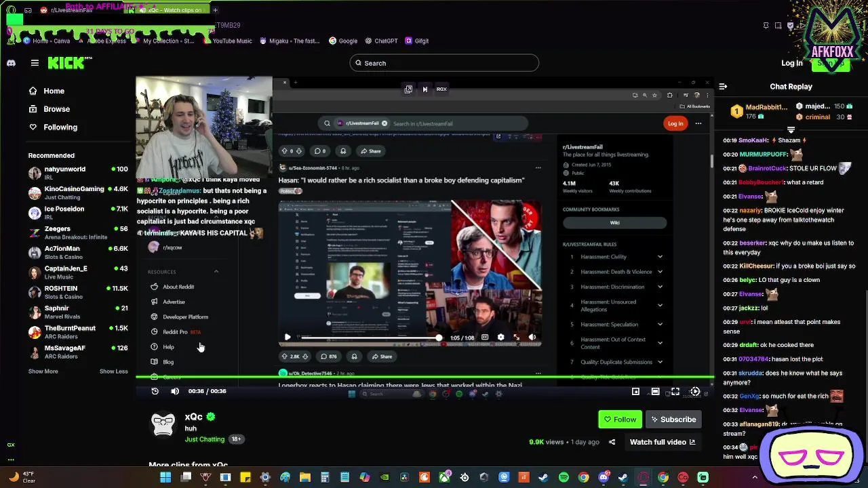Viewport: 868px width, 488px height.
Task: Open weather widget in taskbar
Action: coord(22,477)
